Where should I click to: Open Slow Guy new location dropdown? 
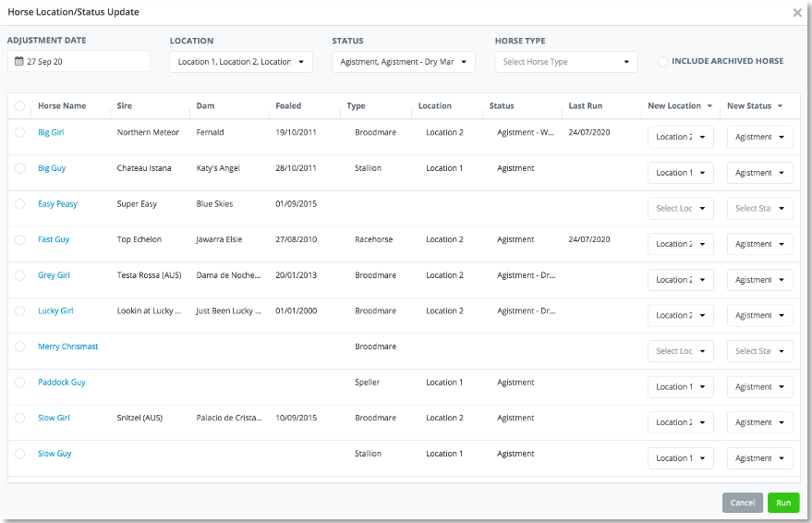(681, 459)
